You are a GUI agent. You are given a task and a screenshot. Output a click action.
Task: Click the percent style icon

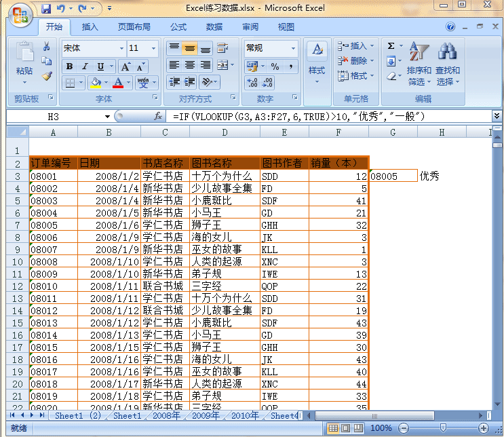pos(275,66)
